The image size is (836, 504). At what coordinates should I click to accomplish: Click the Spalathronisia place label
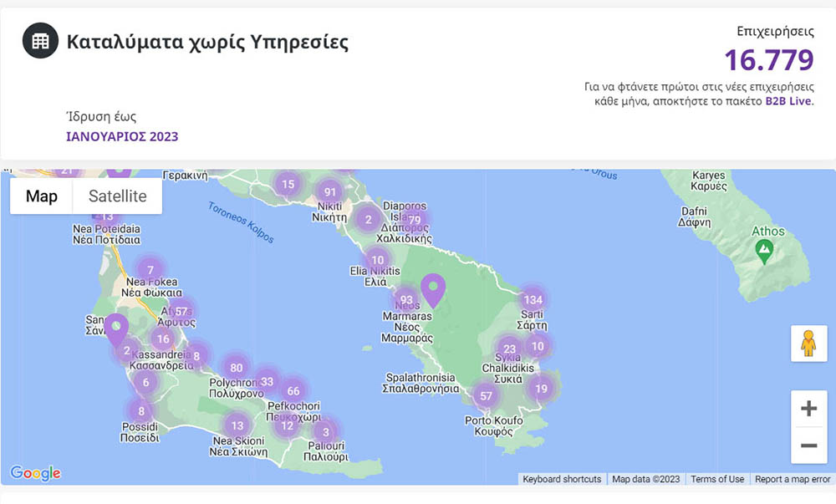[421, 383]
